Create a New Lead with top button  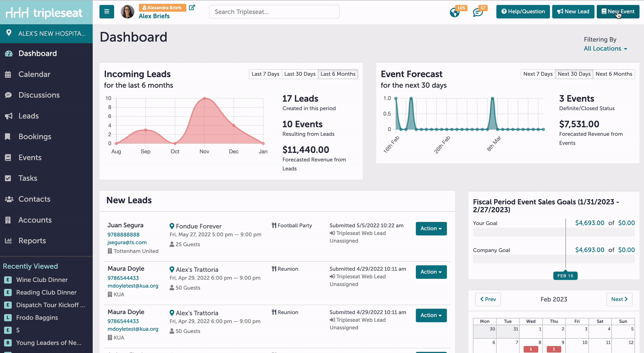[573, 12]
